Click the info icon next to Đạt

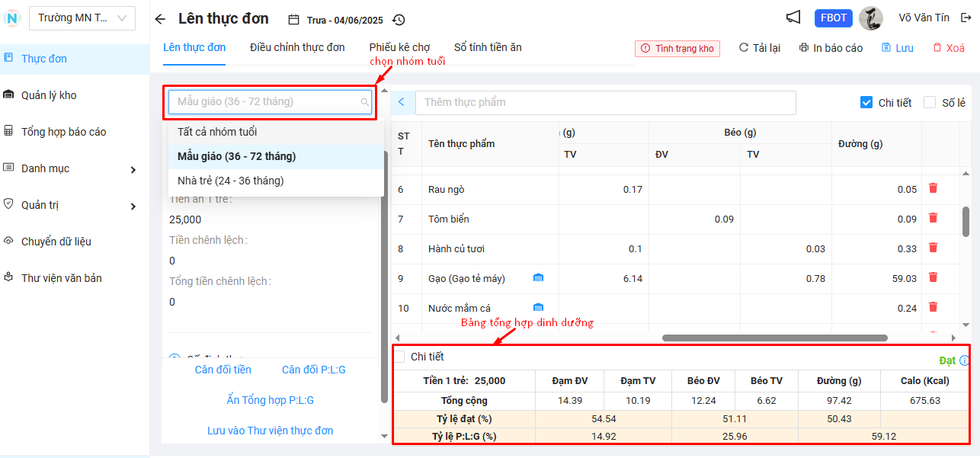click(964, 360)
